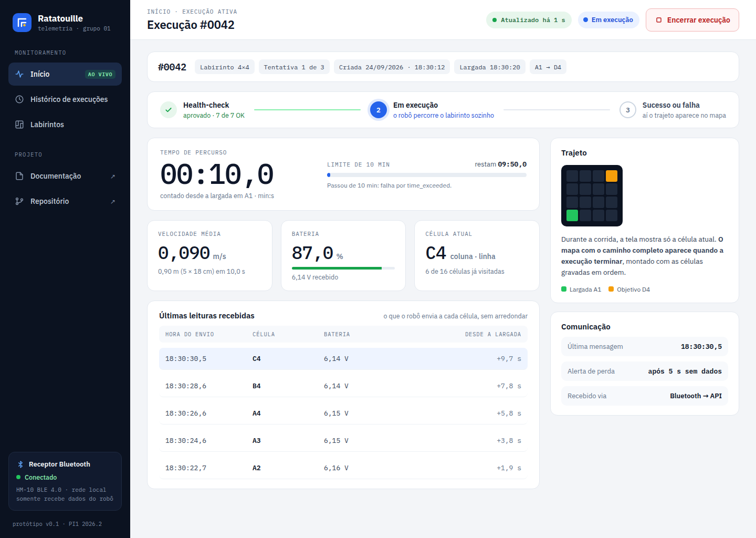
Task: Click the Tentativa 1 de 3 tag
Action: coord(294,67)
